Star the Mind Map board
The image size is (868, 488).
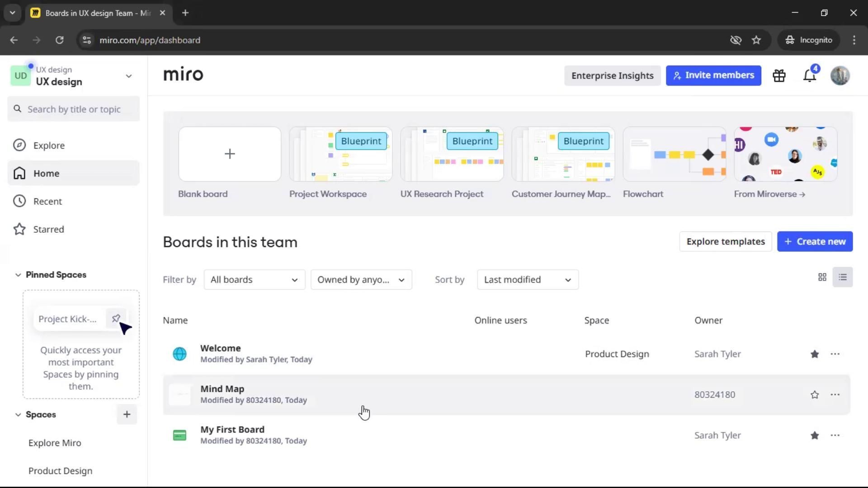(x=815, y=395)
